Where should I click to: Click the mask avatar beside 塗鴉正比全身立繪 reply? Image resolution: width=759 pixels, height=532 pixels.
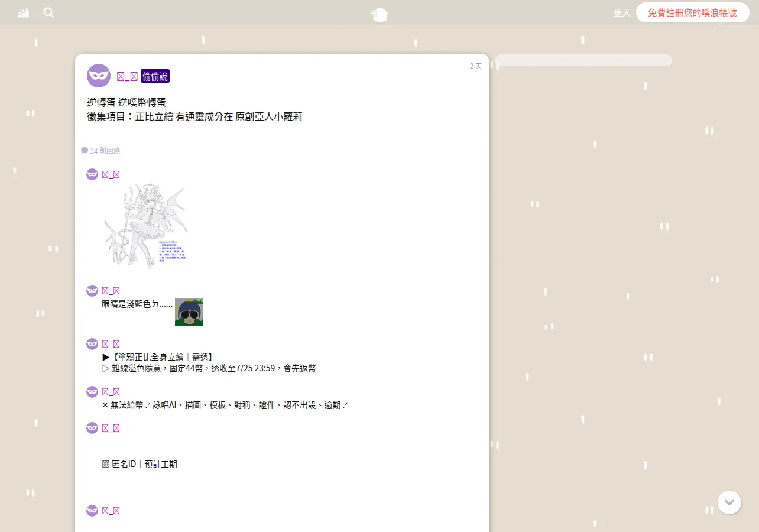click(92, 344)
